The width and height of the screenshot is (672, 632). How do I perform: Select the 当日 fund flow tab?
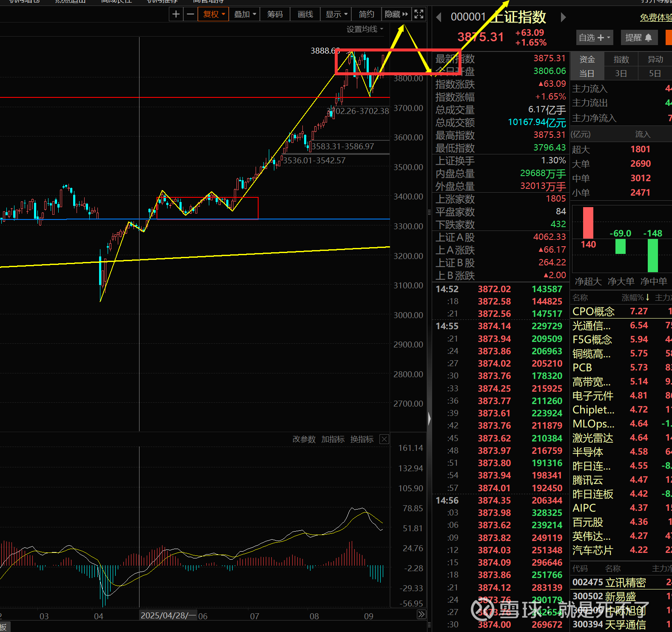tap(587, 73)
